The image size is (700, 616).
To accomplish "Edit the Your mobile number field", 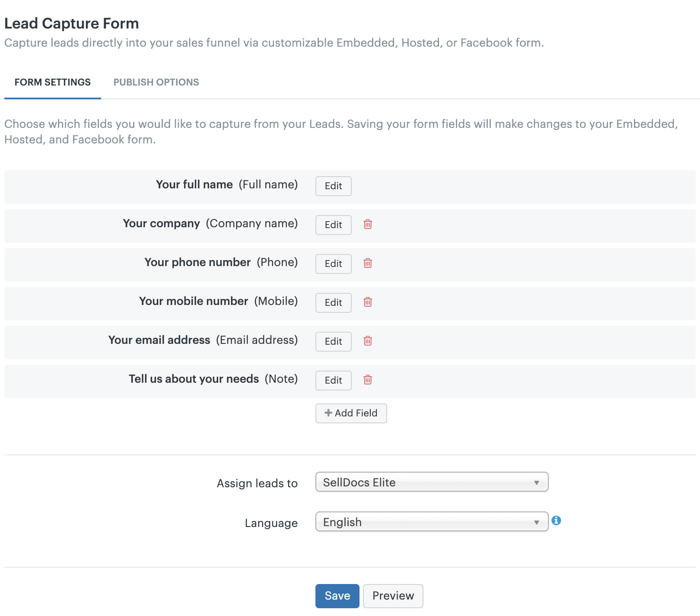I will (333, 303).
